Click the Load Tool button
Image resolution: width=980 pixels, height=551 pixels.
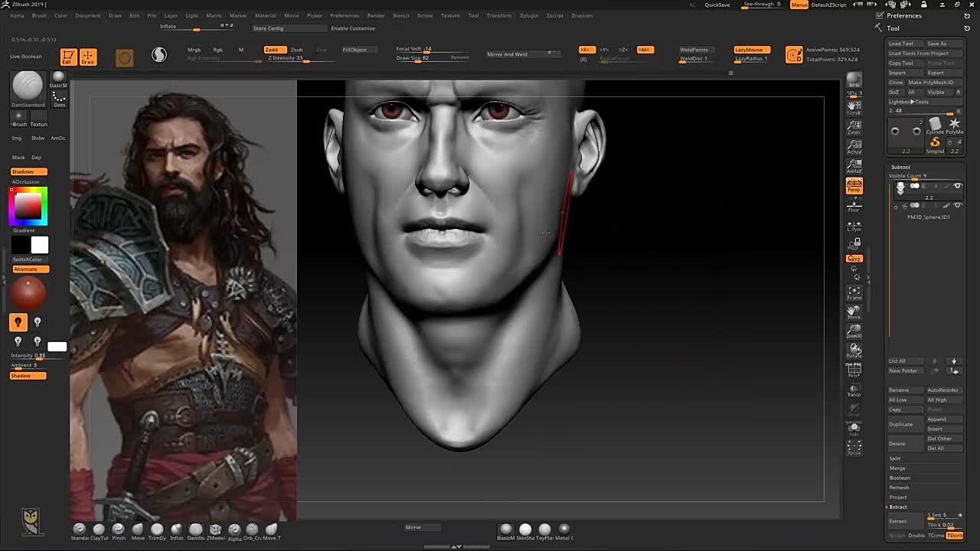click(x=906, y=44)
